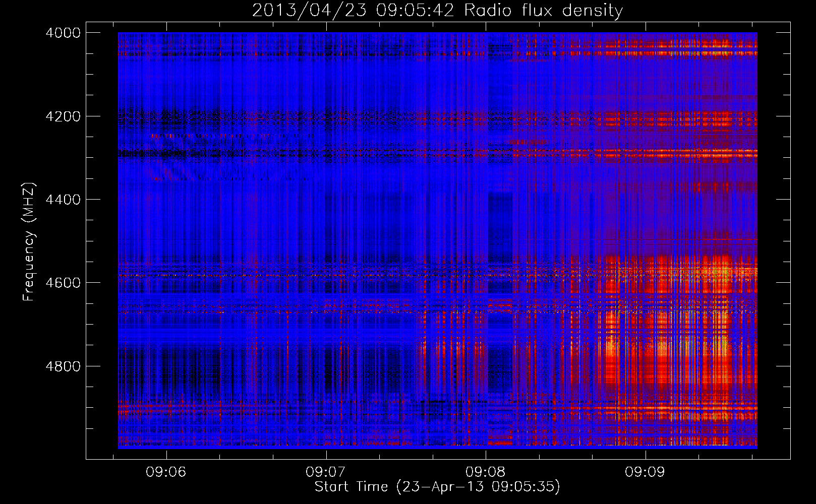The width and height of the screenshot is (816, 504).
Task: Select the 4800 frequency tick label
Action: point(63,366)
